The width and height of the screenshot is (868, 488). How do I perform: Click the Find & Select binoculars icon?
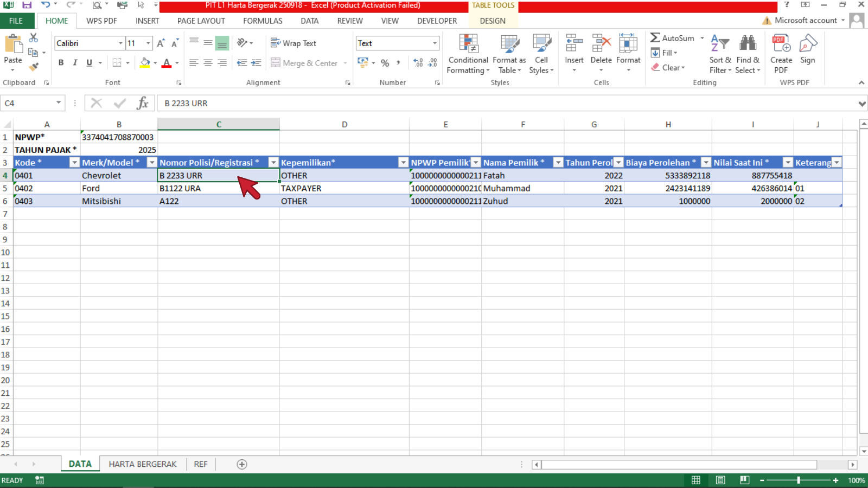(x=748, y=44)
